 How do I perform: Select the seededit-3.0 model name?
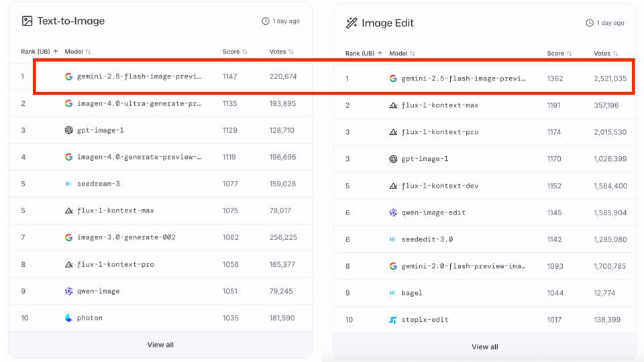tap(427, 239)
